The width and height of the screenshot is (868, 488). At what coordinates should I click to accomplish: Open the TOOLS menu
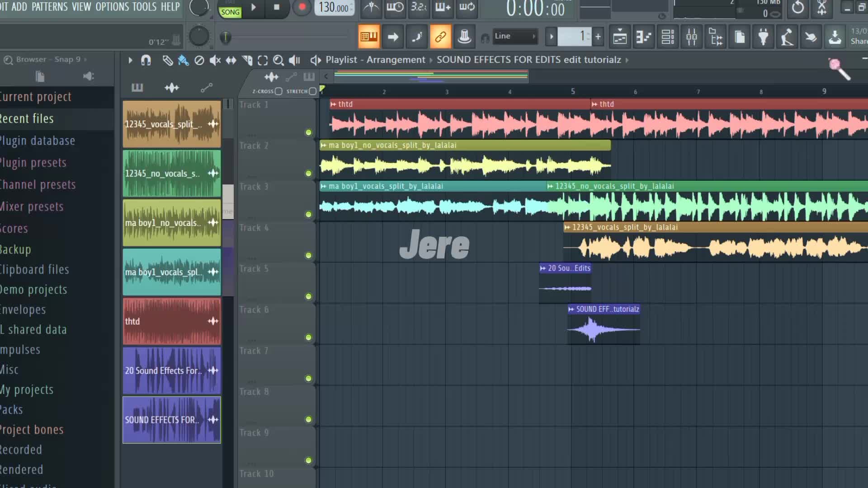click(x=144, y=7)
